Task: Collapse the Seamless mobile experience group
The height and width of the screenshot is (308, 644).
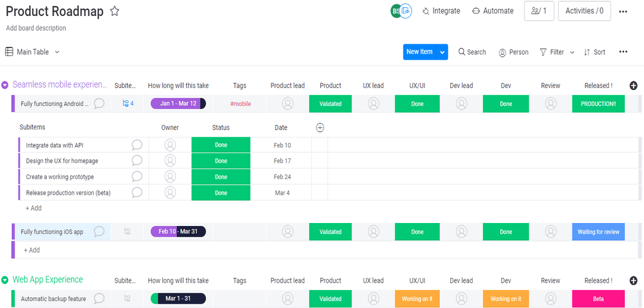Action: pyautogui.click(x=5, y=86)
